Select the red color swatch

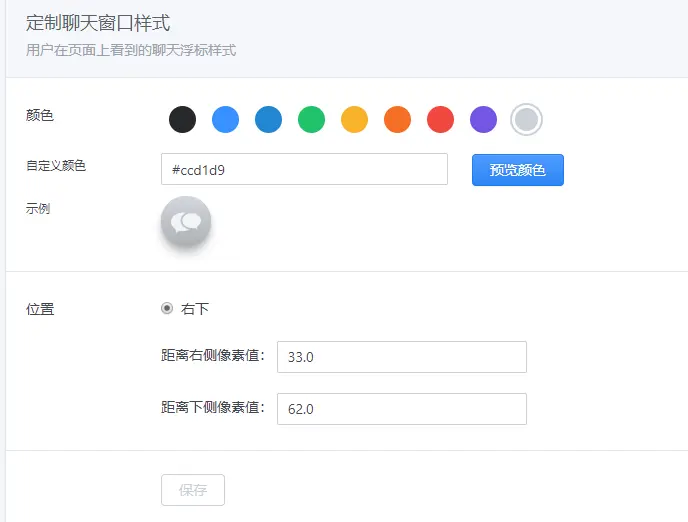440,119
